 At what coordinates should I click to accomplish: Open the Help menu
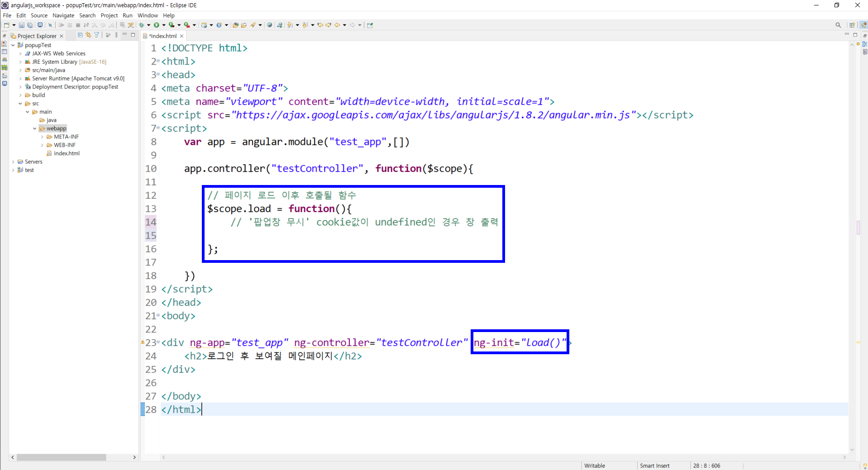pos(169,15)
